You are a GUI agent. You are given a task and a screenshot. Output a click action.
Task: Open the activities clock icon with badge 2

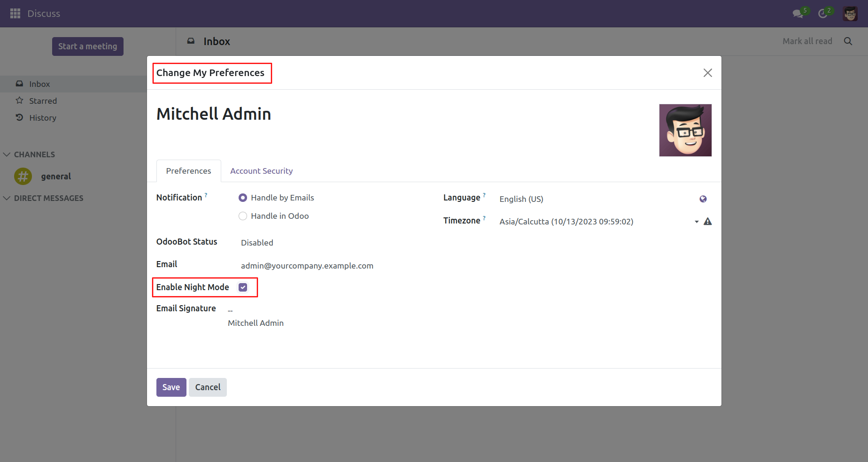[825, 13]
